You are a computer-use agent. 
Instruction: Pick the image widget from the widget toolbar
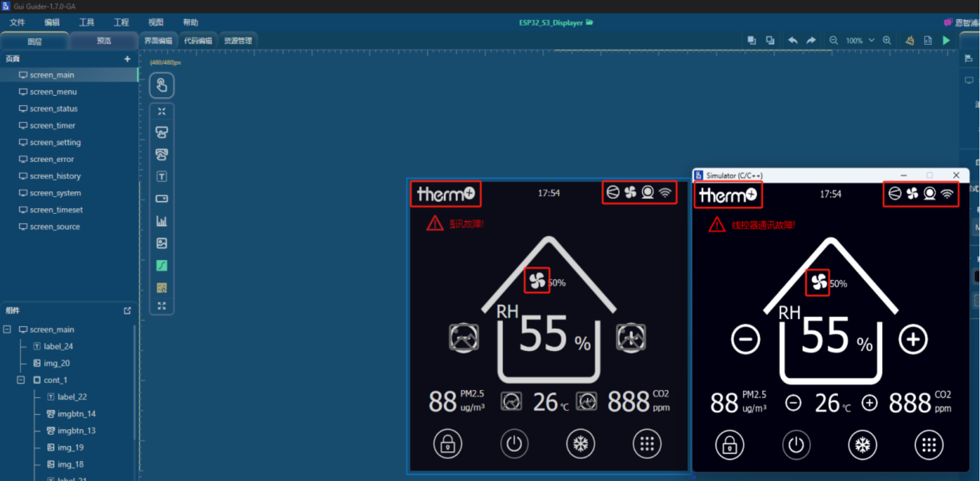[162, 243]
